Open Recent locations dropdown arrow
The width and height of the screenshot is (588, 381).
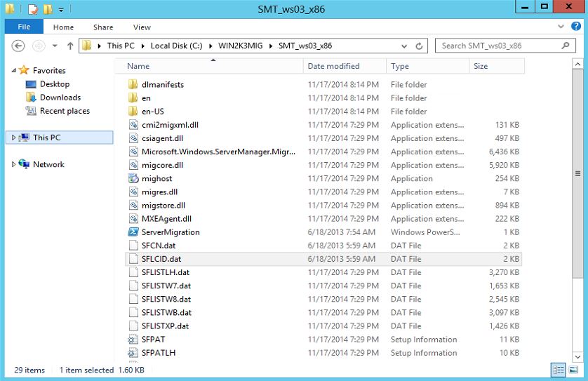pos(55,46)
